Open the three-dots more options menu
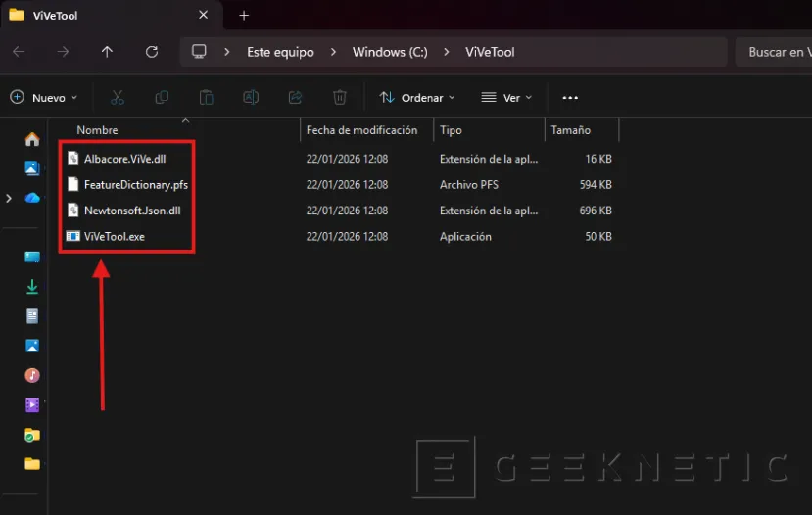This screenshot has height=515, width=812. point(570,97)
